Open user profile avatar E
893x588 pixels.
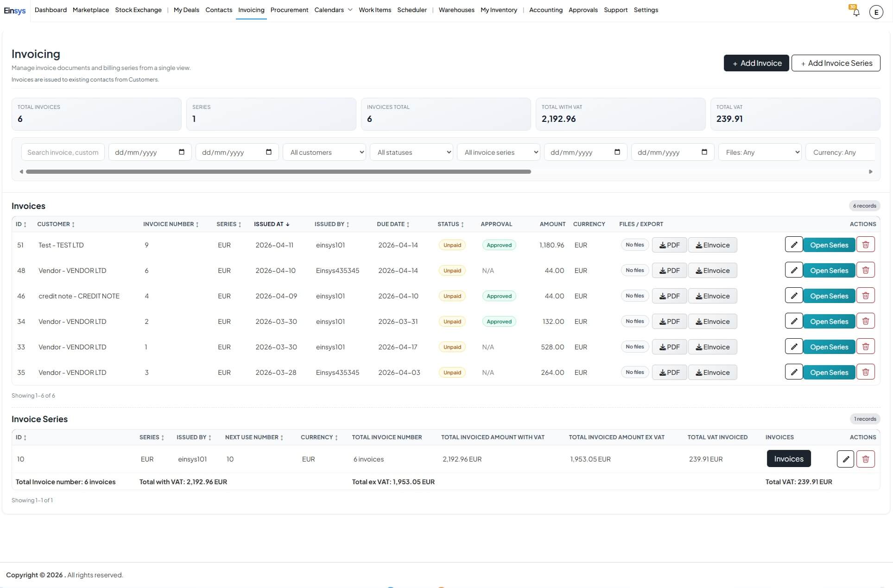(x=876, y=13)
